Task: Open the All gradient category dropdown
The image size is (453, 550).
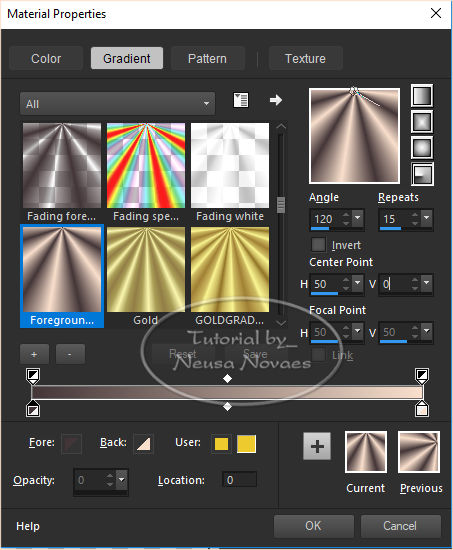Action: [118, 103]
